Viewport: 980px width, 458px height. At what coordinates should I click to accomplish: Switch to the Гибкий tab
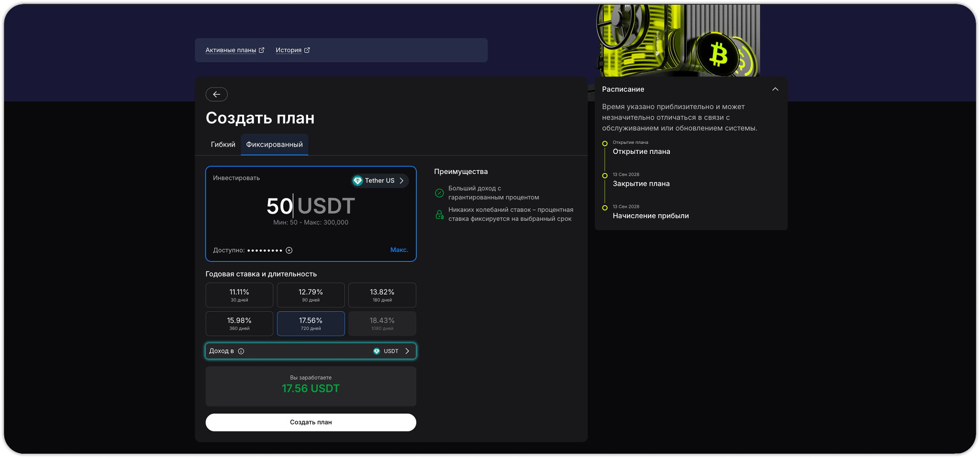tap(223, 144)
